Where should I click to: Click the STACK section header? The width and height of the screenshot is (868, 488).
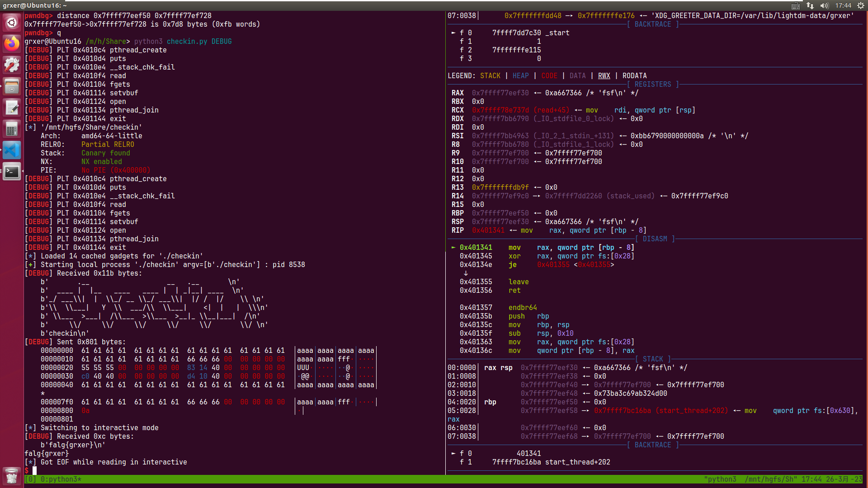pos(653,359)
